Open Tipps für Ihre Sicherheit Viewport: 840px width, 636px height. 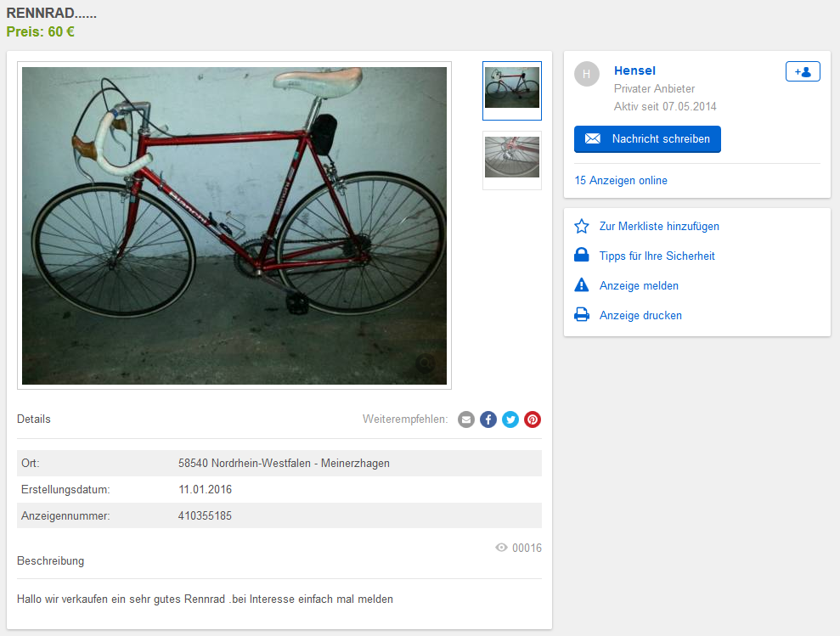point(657,256)
